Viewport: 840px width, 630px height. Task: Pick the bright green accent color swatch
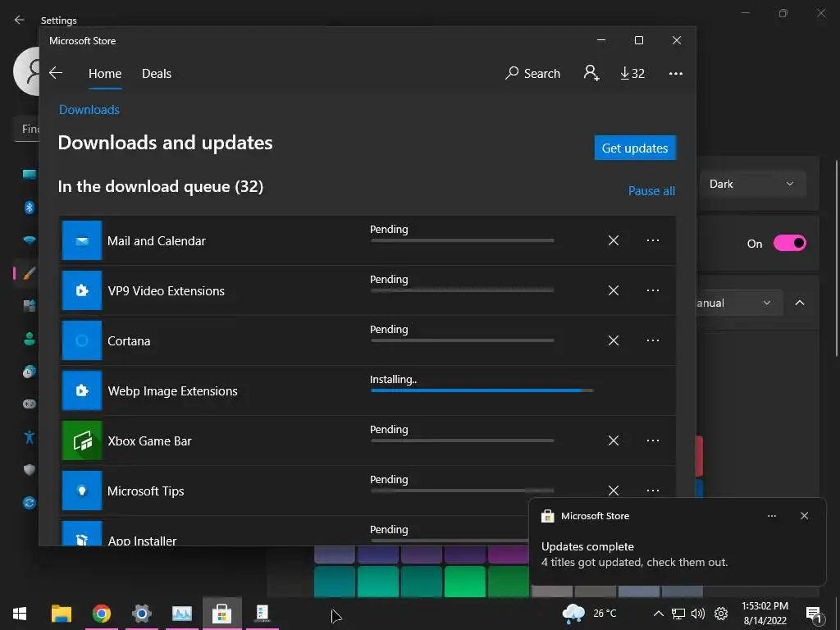pyautogui.click(x=465, y=581)
